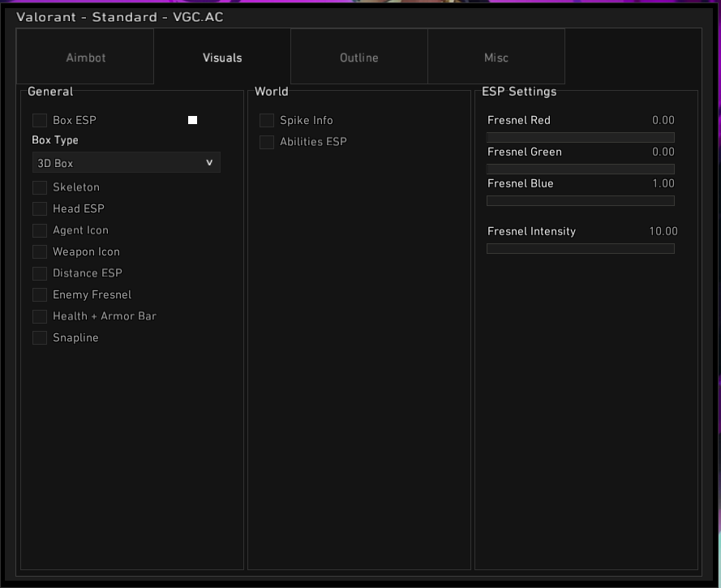
Task: Open the Outline tab
Action: (359, 57)
